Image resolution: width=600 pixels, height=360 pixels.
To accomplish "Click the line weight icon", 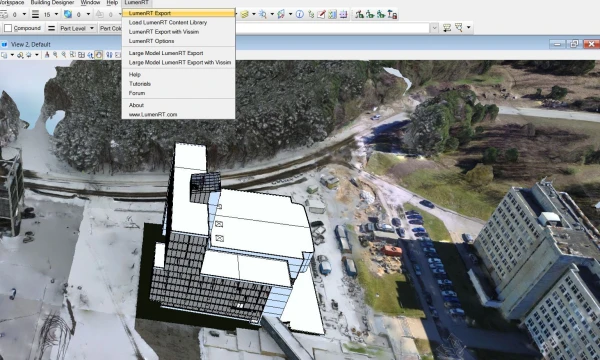I will pos(35,15).
